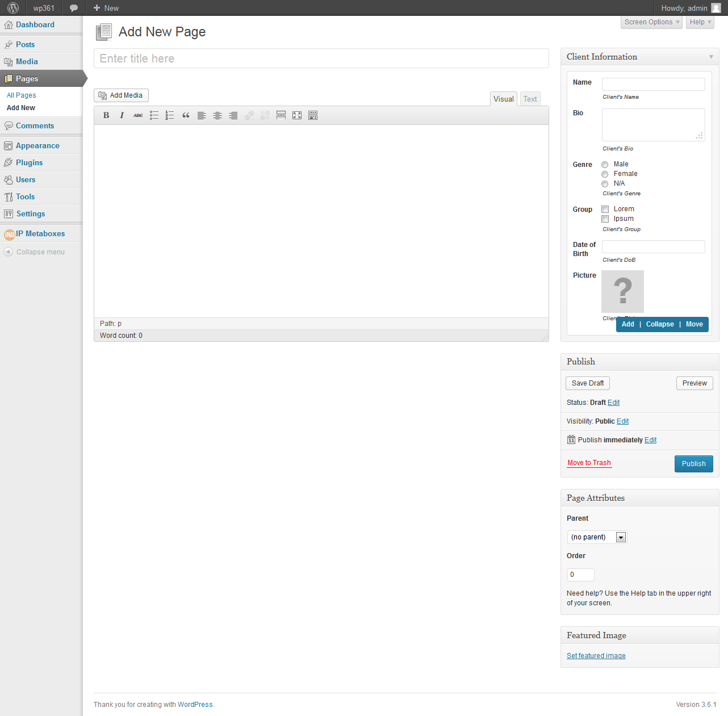
Task: Insert the More tag
Action: pyautogui.click(x=281, y=115)
